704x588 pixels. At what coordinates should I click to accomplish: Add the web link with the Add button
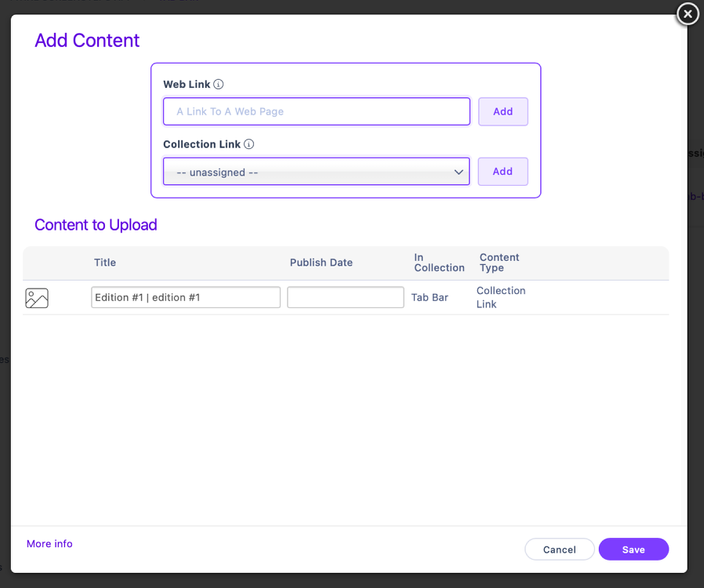[503, 111]
